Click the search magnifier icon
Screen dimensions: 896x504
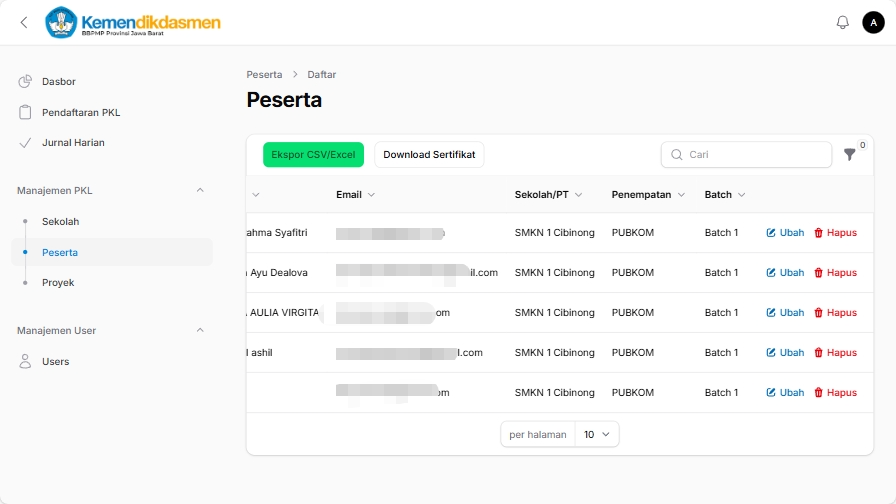pyautogui.click(x=677, y=155)
